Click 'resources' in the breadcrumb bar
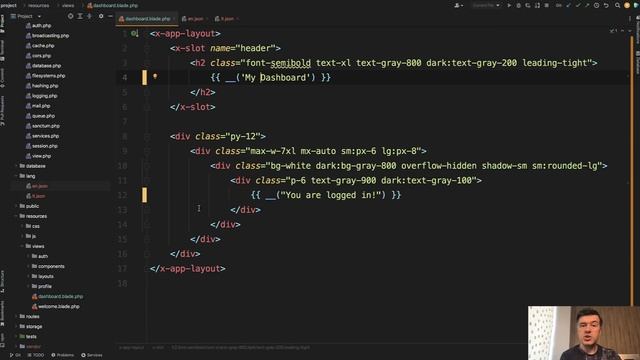 39,5
